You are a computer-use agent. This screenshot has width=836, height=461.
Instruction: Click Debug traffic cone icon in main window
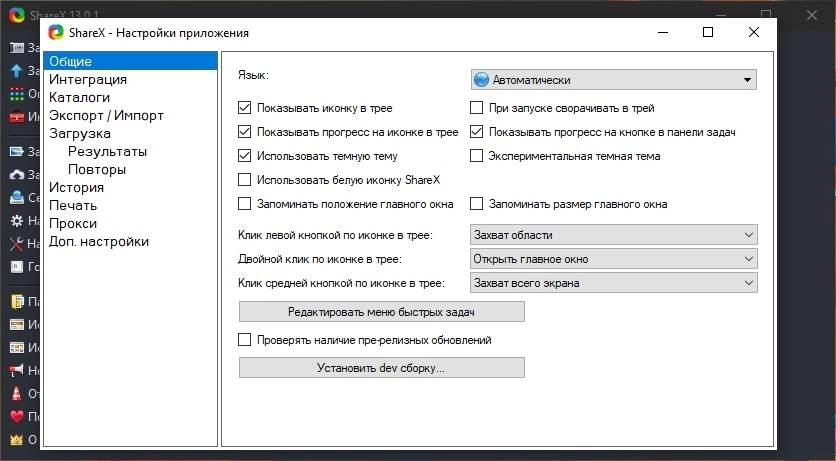(x=17, y=393)
